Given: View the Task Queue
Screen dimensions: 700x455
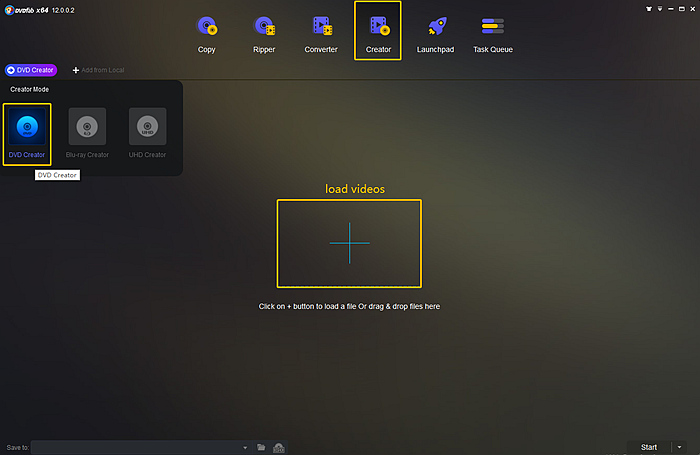Looking at the screenshot, I should tap(493, 34).
